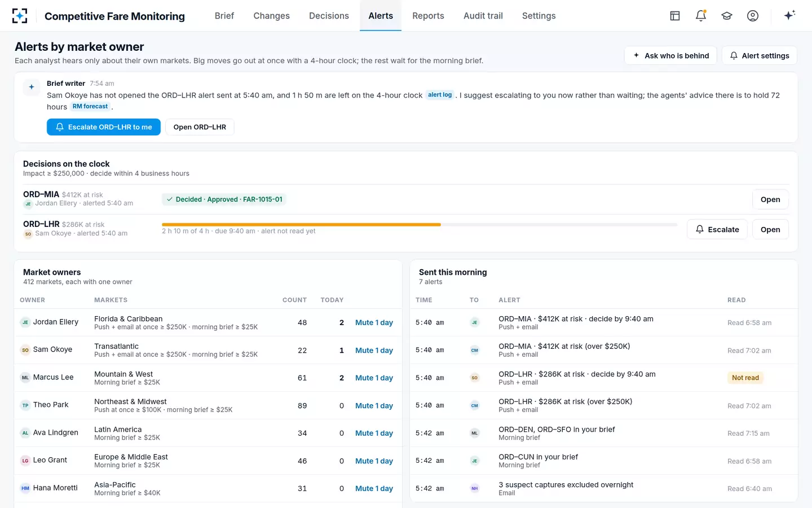Click the Competitive Fare Monitoring logo icon
This screenshot has width=812, height=508.
(x=20, y=16)
